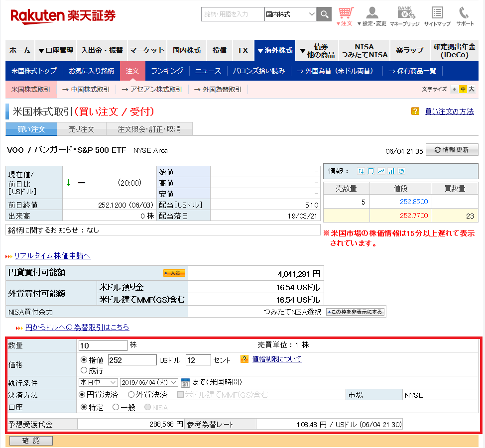Open the shopping cart 注文 icon
Viewport: 485px width, 448px height.
click(x=345, y=16)
